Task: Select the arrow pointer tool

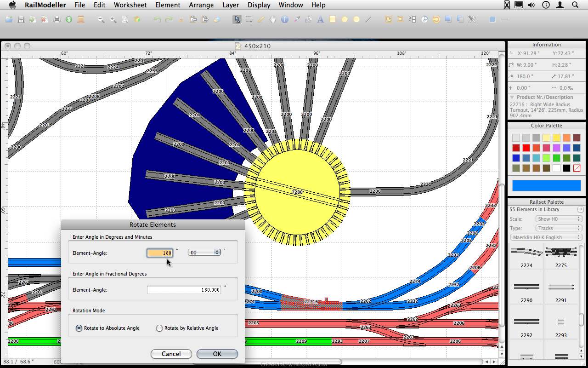Action: [237, 19]
